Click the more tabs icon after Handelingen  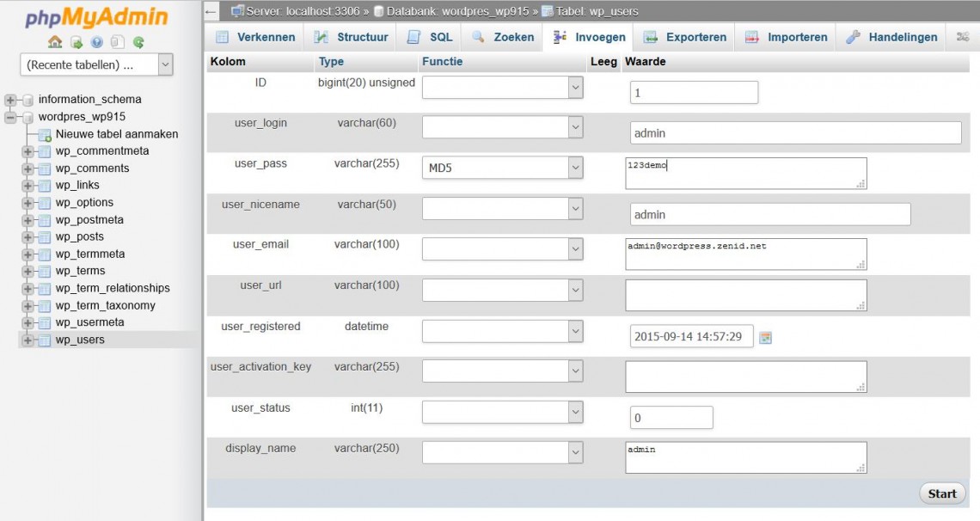pyautogui.click(x=963, y=37)
